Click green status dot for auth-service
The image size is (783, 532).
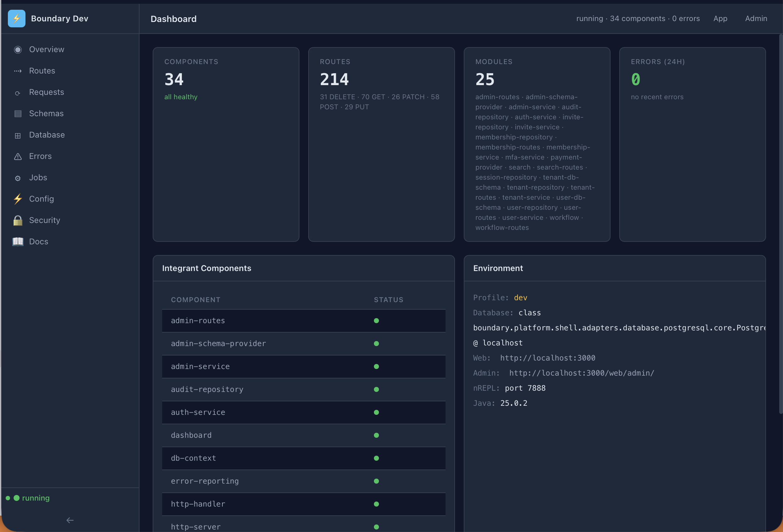pos(376,412)
